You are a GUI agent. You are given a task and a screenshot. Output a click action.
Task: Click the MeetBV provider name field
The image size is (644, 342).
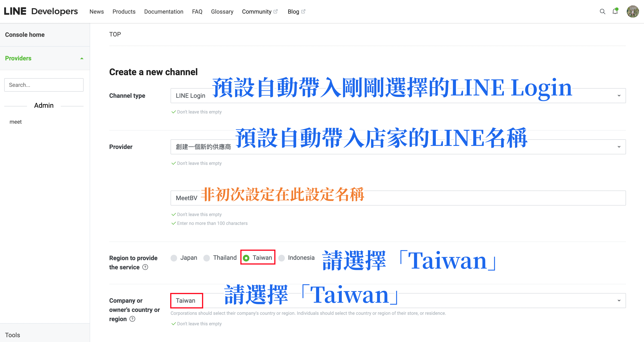[398, 198]
